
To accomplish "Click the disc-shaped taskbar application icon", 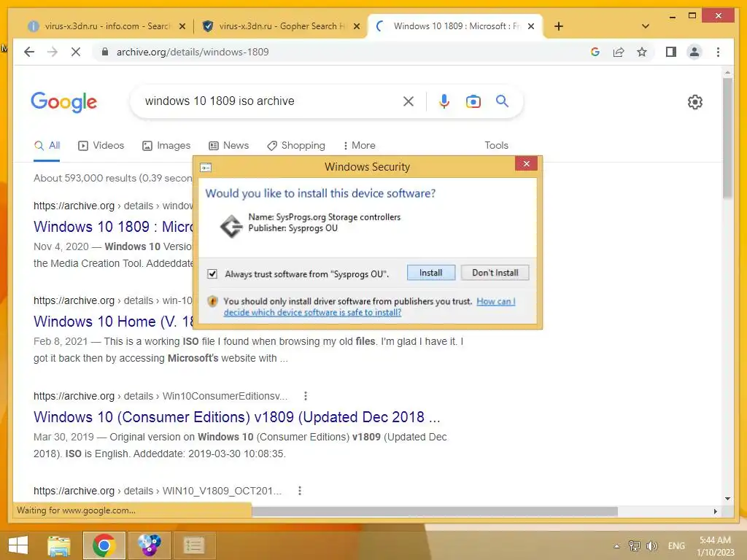I will (149, 545).
